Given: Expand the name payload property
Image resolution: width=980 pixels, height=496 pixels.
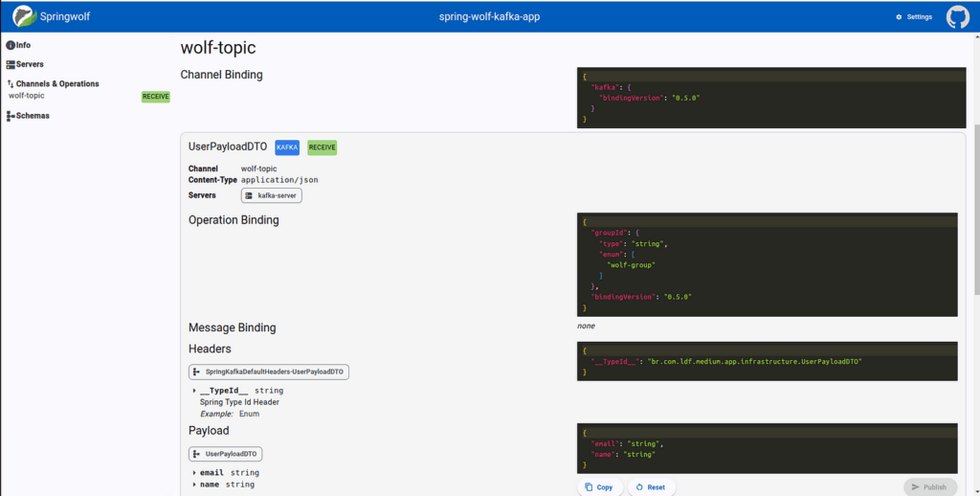Looking at the screenshot, I should [194, 485].
